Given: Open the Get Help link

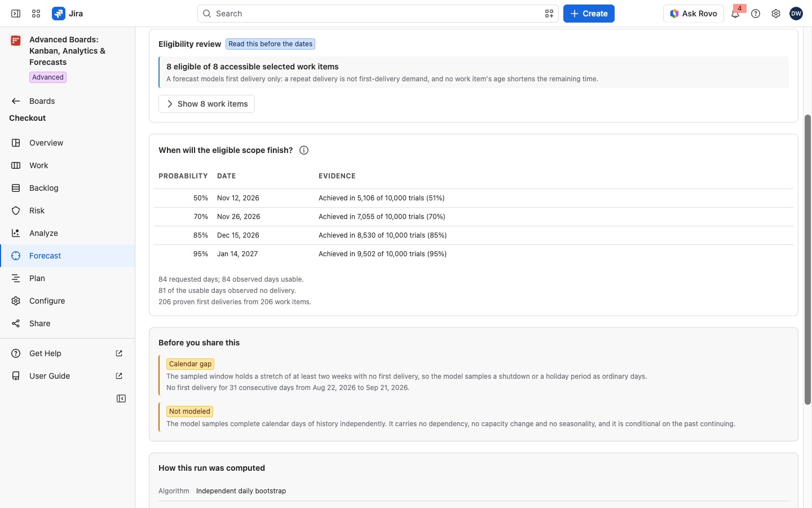Looking at the screenshot, I should click(x=67, y=353).
